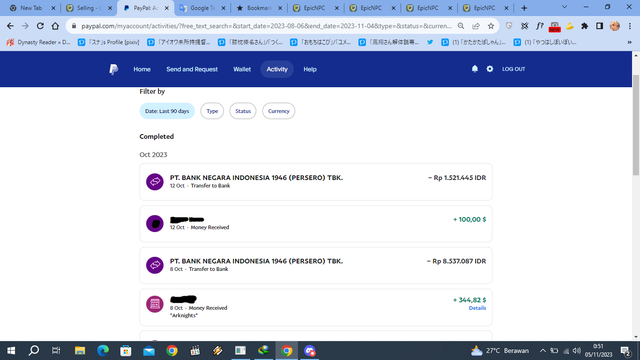640x360 pixels.
Task: Click the transfer icon on the 12 Oct bank row
Action: click(155, 182)
